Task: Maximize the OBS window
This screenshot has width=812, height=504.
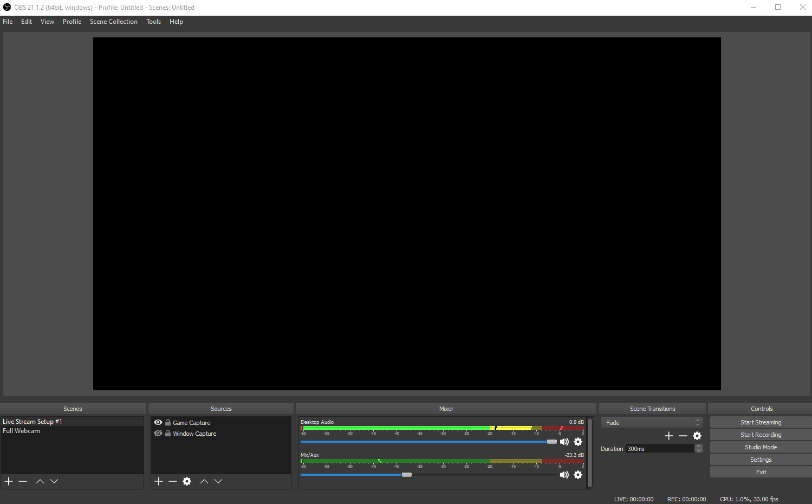Action: click(x=778, y=7)
